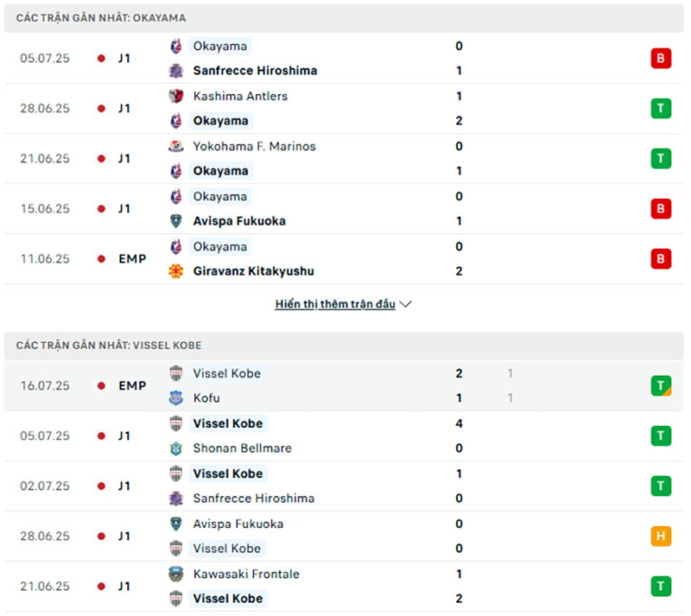Viewport: 691px width, 616px height.
Task: Click the Giravanz Kitakyushu team name
Action: pos(254,271)
